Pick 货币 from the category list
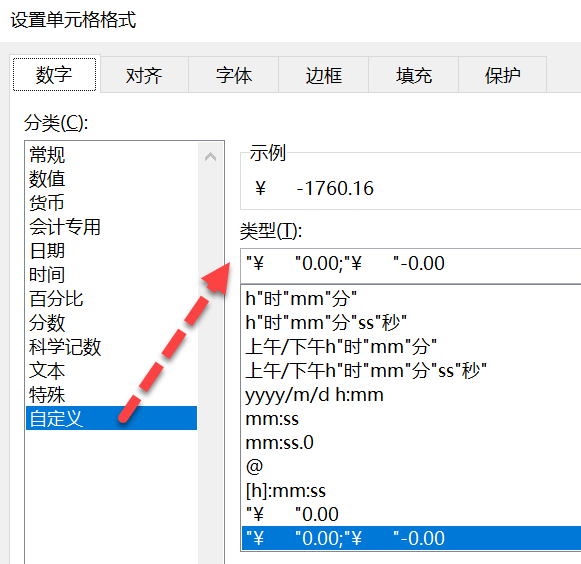Image resolution: width=581 pixels, height=564 pixels. tap(111, 203)
